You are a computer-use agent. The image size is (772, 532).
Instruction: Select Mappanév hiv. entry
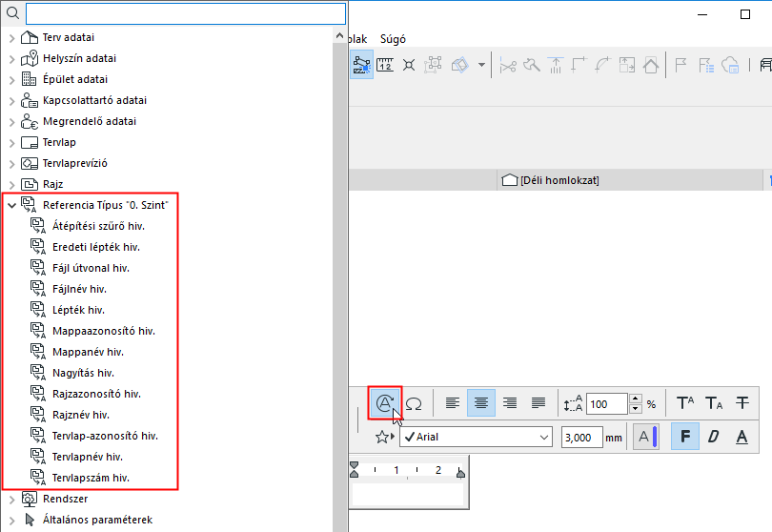(x=88, y=352)
